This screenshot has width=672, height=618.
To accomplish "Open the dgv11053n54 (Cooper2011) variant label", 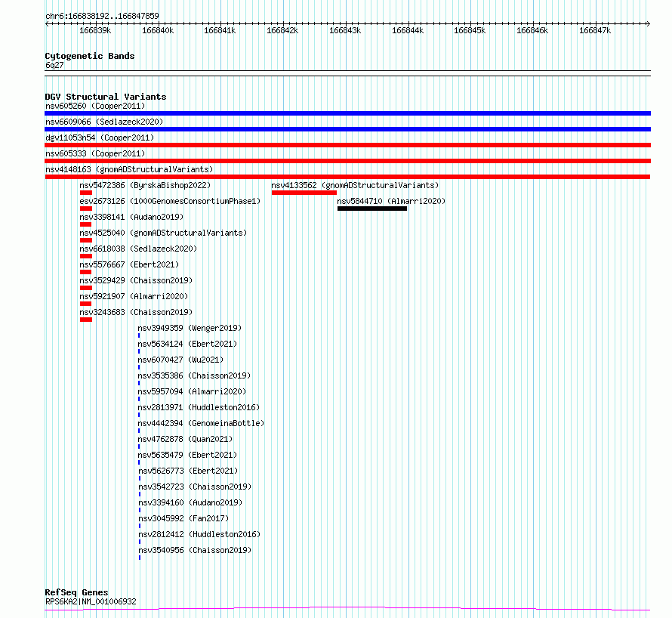I will pos(100,138).
